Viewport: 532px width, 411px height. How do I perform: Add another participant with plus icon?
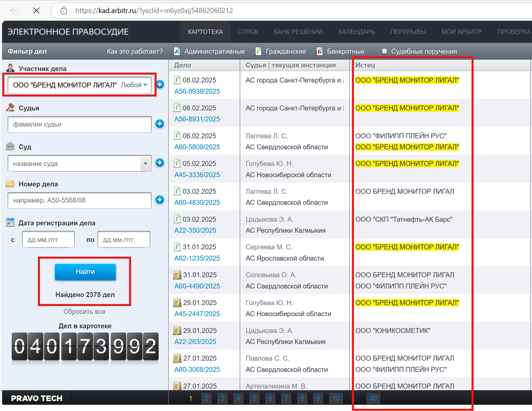pyautogui.click(x=160, y=84)
